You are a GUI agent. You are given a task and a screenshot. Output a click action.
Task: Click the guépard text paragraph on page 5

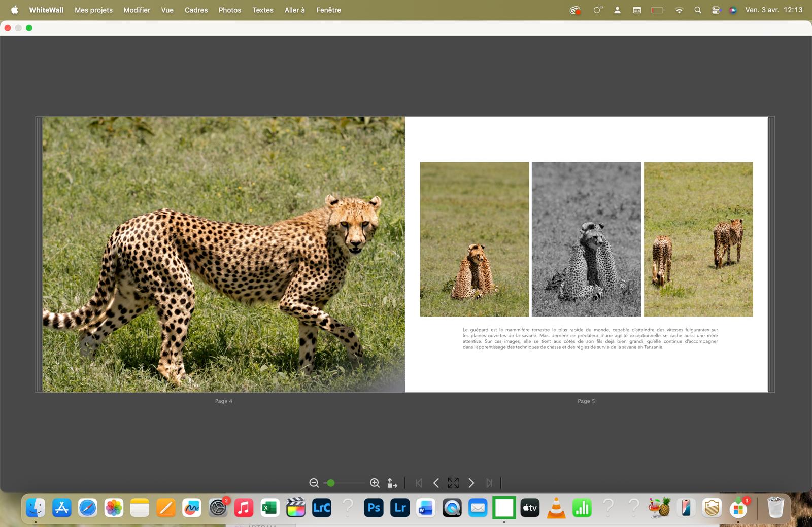(x=590, y=338)
